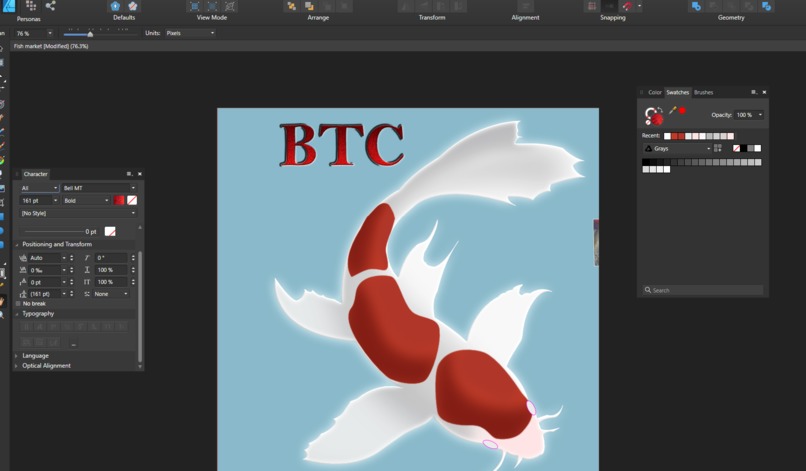
Task: Open the Export persona share icon
Action: pos(50,6)
